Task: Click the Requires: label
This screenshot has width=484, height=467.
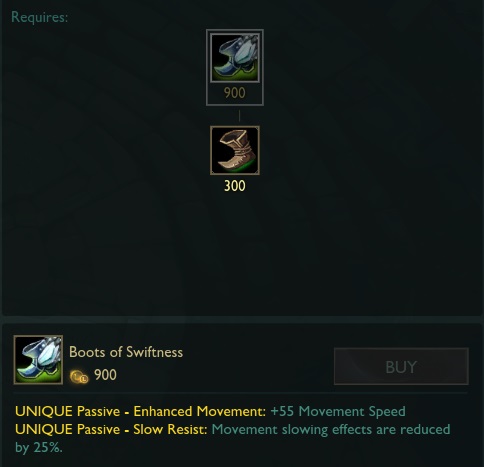Action: coord(39,17)
